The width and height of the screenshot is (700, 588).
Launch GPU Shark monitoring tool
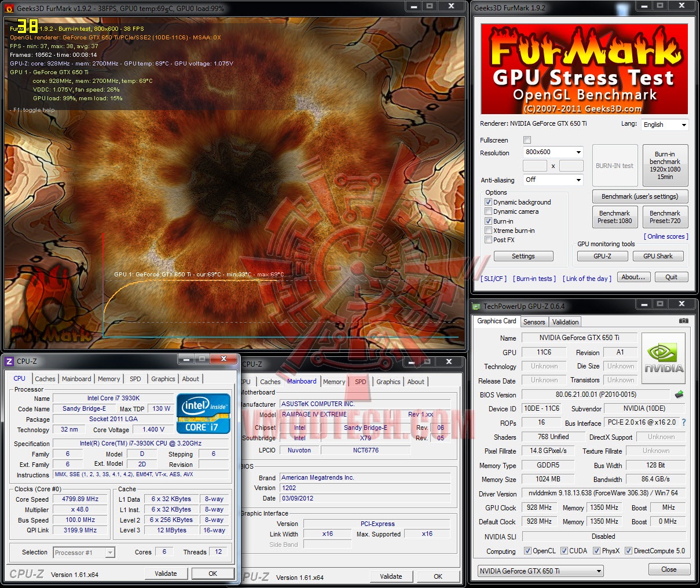point(658,256)
